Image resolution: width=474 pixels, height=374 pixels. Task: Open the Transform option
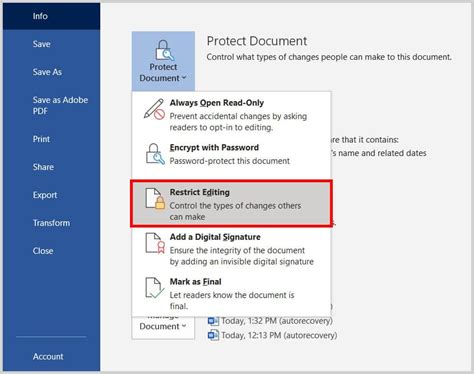tap(51, 223)
